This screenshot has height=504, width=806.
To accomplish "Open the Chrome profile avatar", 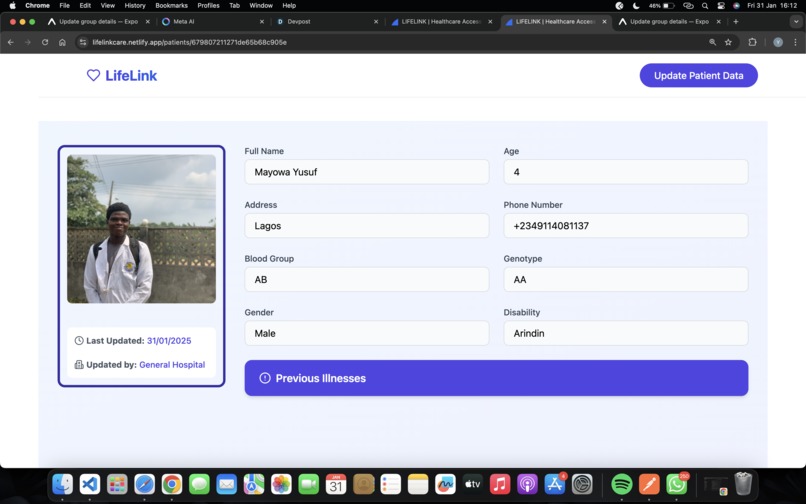I will click(x=778, y=42).
